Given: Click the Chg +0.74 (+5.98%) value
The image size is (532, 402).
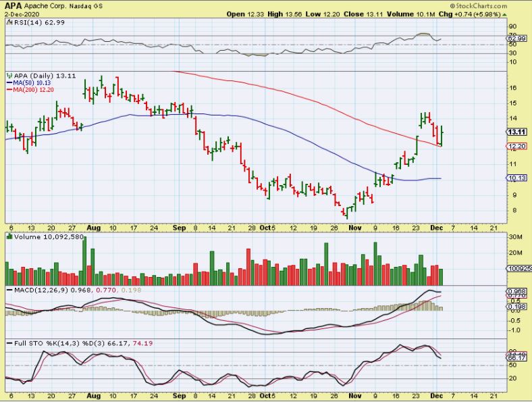Looking at the screenshot, I should pos(469,14).
